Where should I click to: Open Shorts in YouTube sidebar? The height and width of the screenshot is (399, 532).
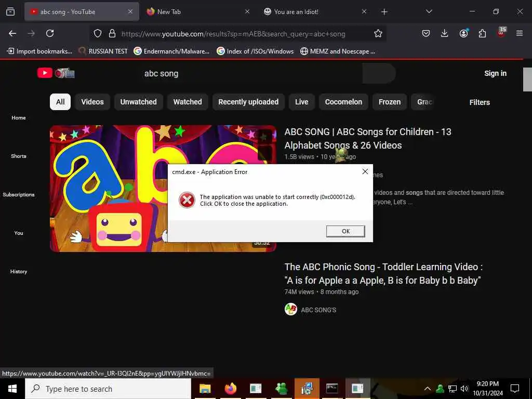(x=19, y=156)
